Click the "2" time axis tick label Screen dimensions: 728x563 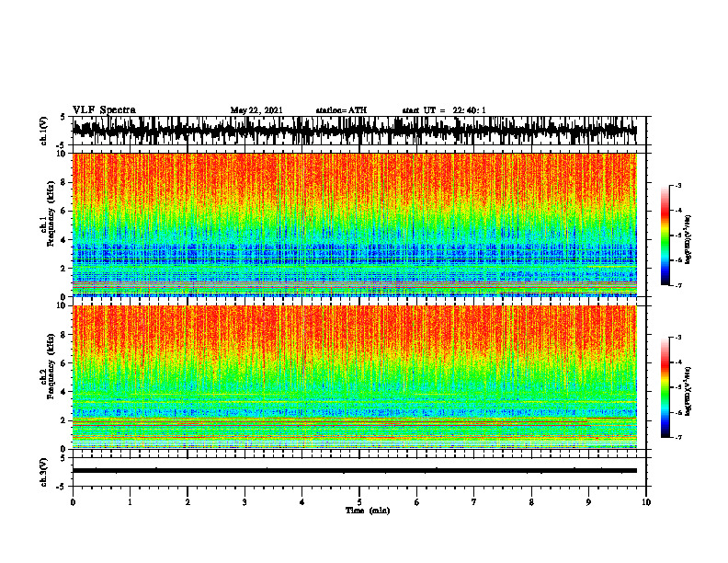188,502
